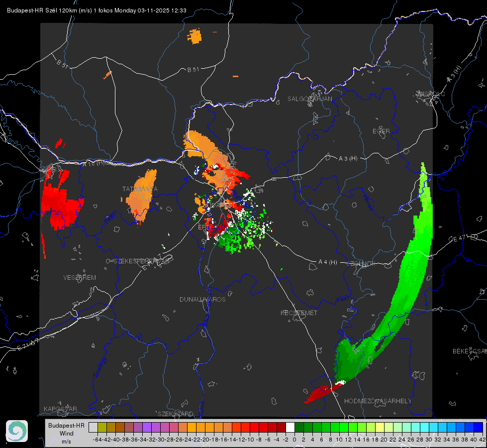Click the KAPOSVÁR city label
This screenshot has width=487, height=448.
tap(60, 409)
